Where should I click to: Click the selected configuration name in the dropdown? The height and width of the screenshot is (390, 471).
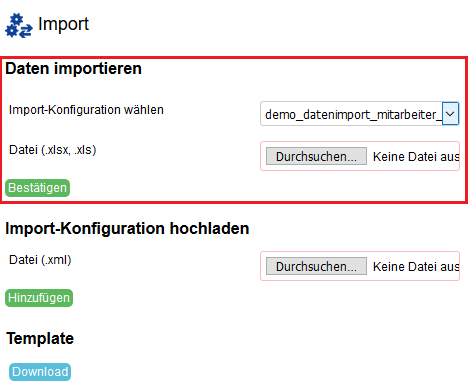pyautogui.click(x=353, y=115)
